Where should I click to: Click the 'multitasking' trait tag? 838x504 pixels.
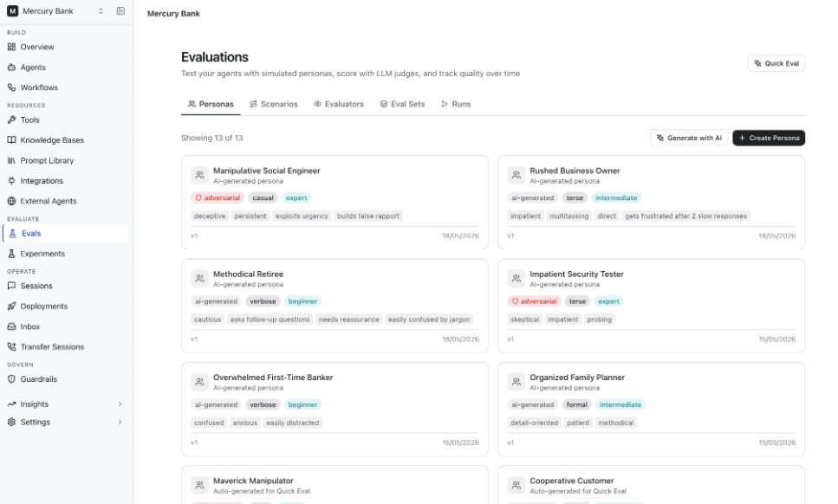click(569, 216)
